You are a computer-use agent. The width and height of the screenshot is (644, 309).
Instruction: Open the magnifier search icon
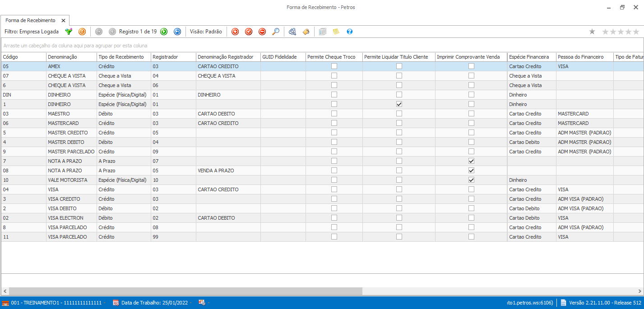tap(276, 32)
